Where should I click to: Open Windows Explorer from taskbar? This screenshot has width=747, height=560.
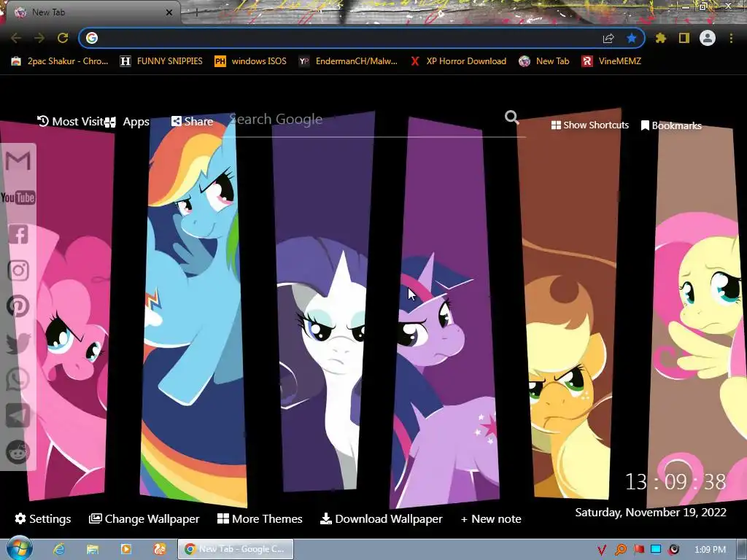93,549
